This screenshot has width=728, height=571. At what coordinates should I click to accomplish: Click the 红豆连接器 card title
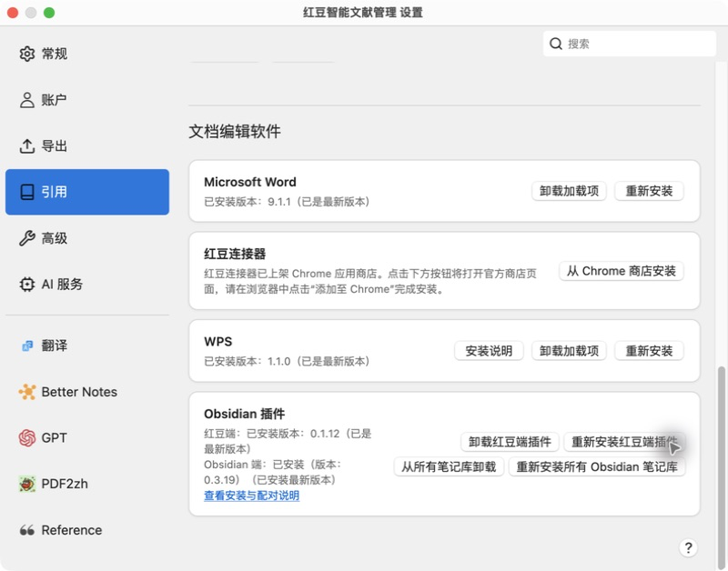click(x=235, y=254)
